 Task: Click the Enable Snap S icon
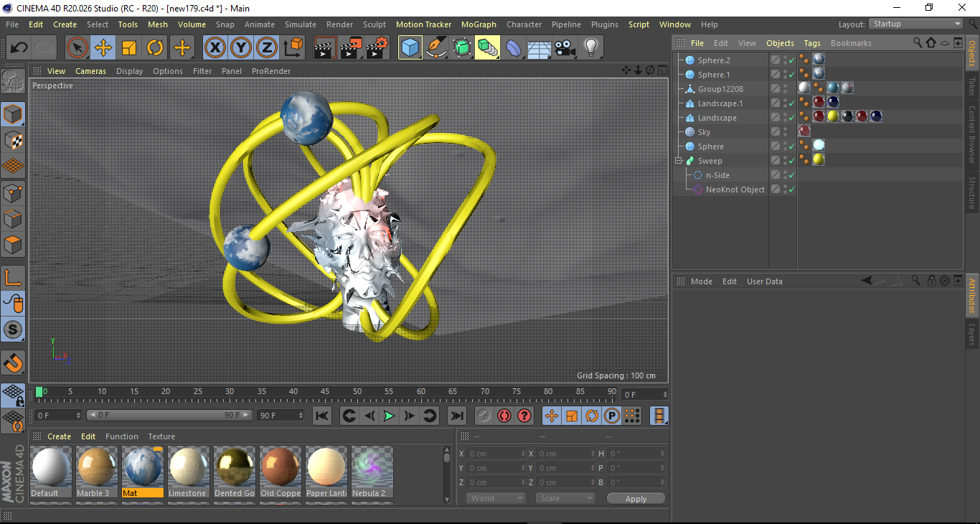tap(13, 330)
